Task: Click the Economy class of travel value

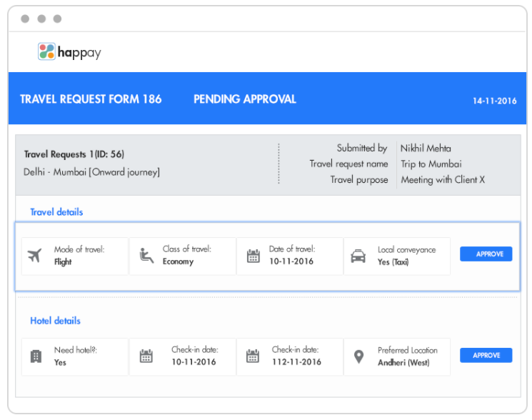Action: pos(178,262)
